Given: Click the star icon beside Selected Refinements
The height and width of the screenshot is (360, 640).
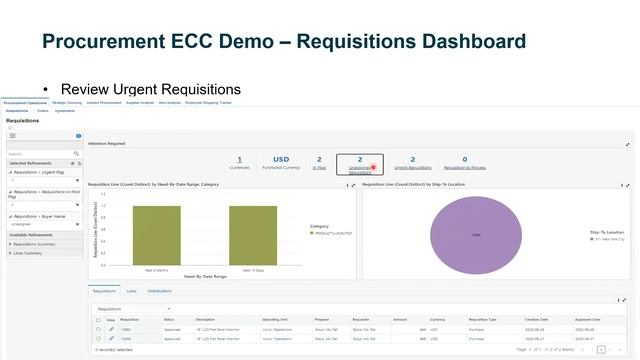Looking at the screenshot, I should coord(73,163).
